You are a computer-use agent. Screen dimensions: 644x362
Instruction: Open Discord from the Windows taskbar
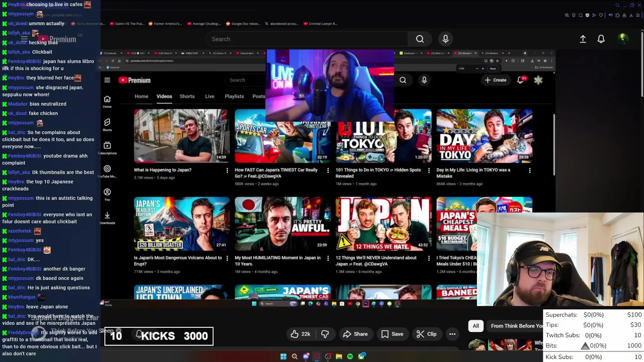coord(306,356)
